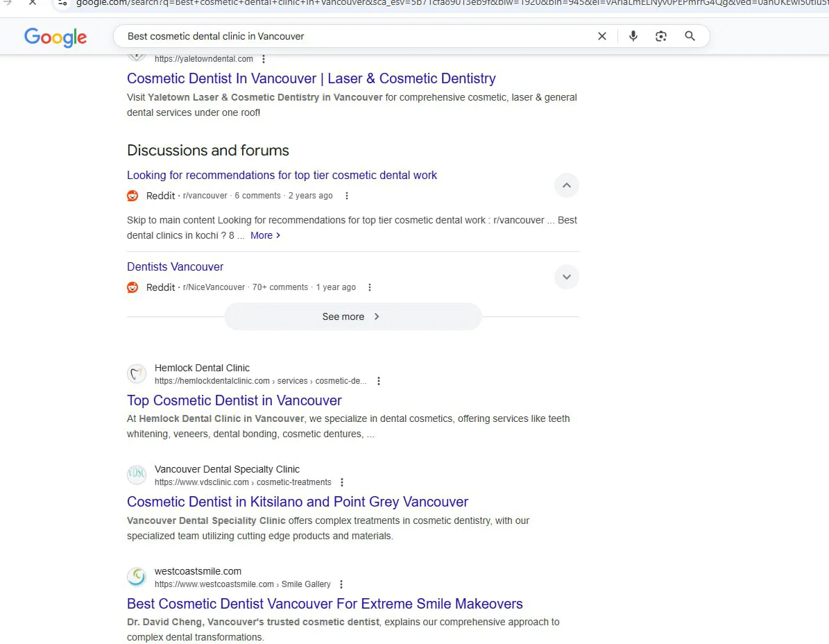Open Dentists Vancouver Reddit thread
The height and width of the screenshot is (644, 829).
point(175,266)
